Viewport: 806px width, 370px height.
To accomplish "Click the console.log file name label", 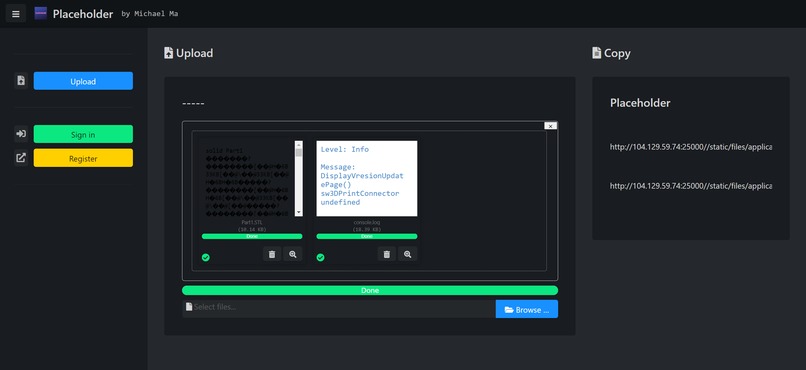I will click(x=367, y=223).
